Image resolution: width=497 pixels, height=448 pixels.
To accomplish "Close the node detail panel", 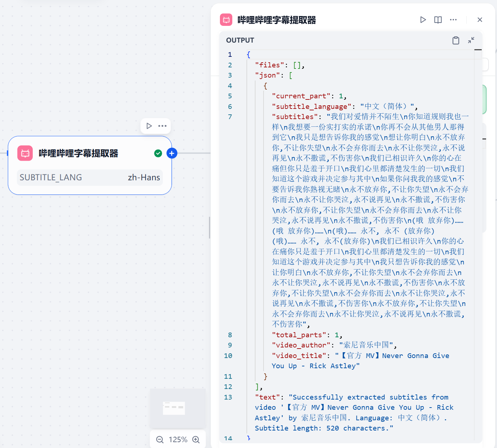I will [480, 20].
